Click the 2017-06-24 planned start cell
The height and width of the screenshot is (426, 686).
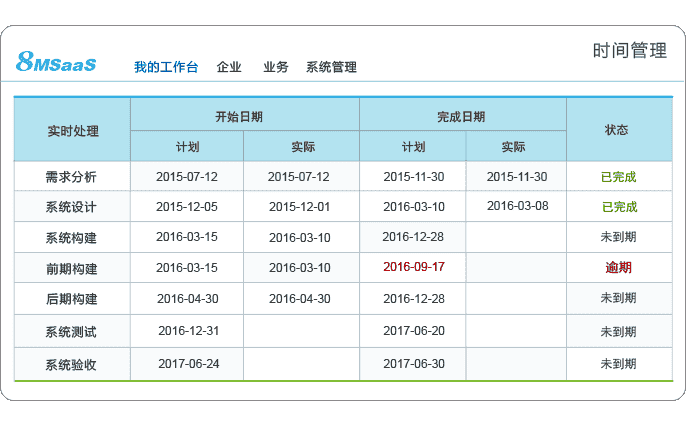tap(189, 363)
